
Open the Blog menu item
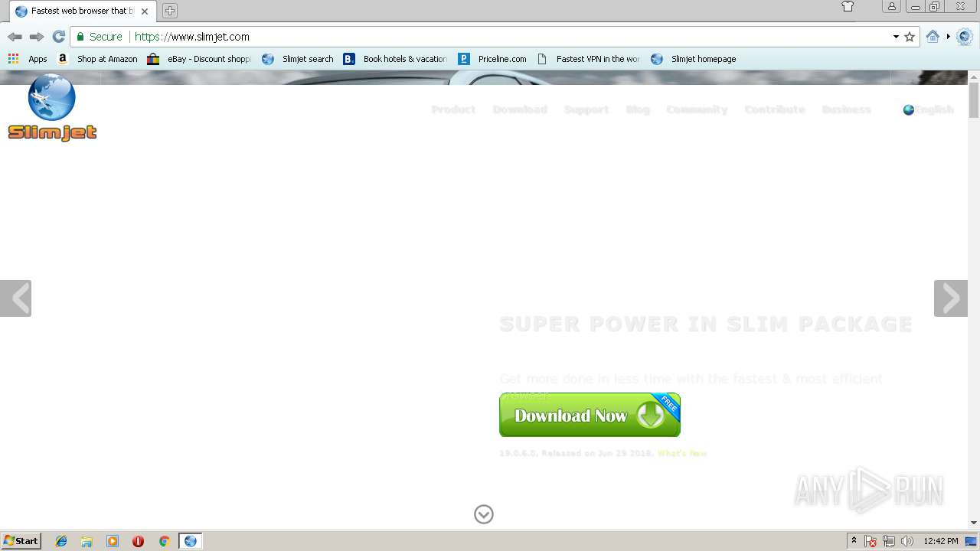click(638, 109)
